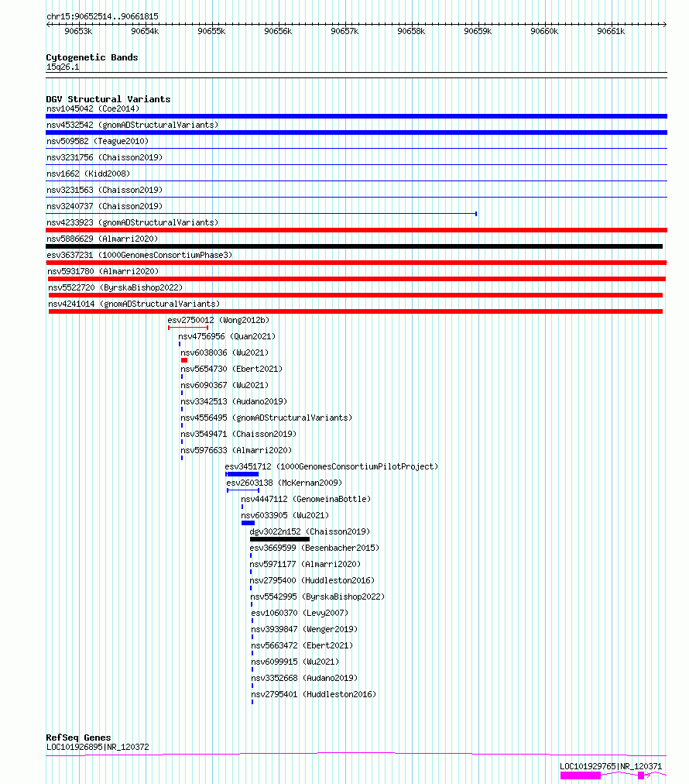Open nsv4756956 (Quan2021) label

(x=227, y=336)
